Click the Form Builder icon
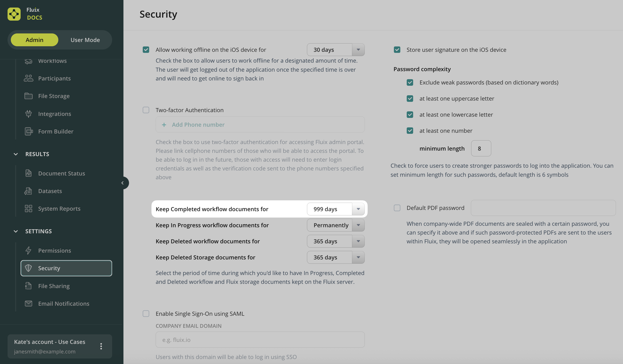The height and width of the screenshot is (364, 623). (x=29, y=131)
